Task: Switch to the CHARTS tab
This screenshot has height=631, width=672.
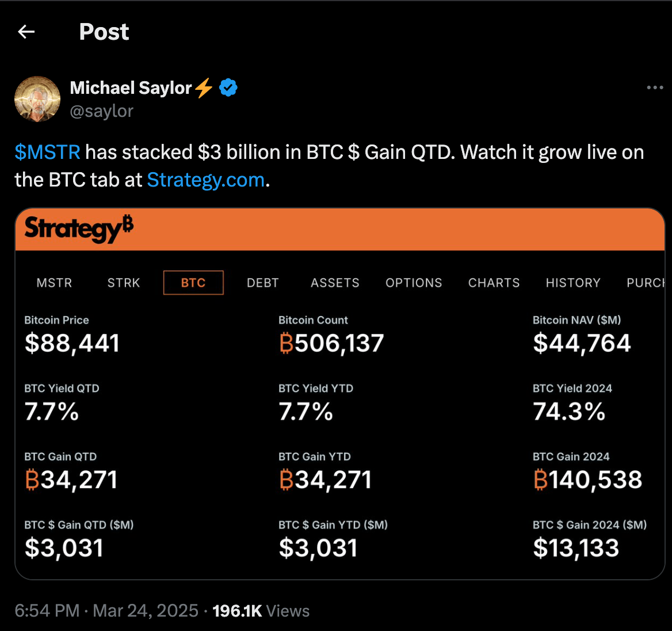Action: [x=494, y=283]
